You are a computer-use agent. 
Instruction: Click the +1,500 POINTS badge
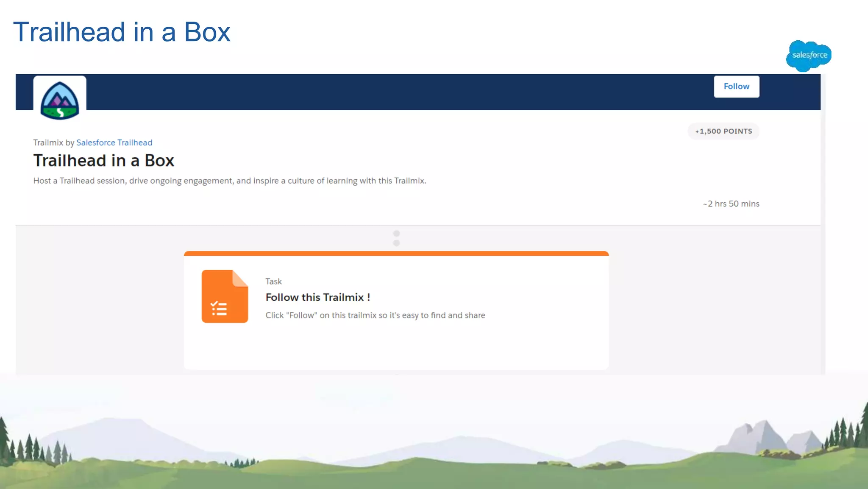723,131
